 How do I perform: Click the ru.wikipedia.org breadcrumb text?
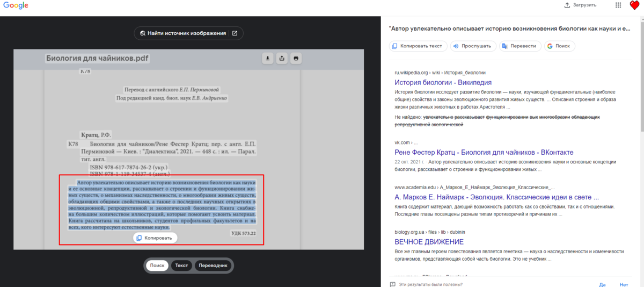click(x=440, y=73)
